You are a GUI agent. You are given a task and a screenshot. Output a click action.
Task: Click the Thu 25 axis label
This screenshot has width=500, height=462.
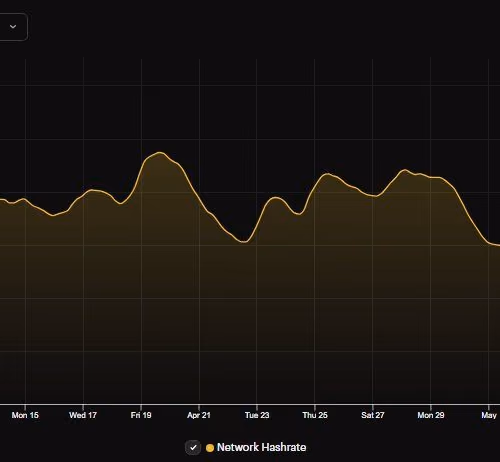pyautogui.click(x=315, y=415)
